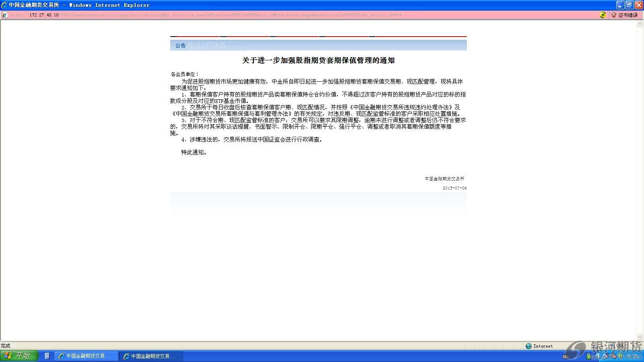Click the 完成 status bar text
644x362 pixels.
coord(5,346)
